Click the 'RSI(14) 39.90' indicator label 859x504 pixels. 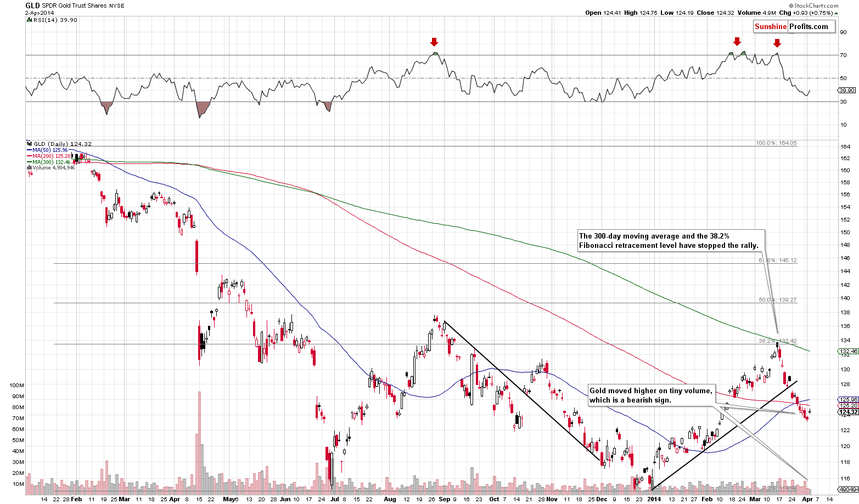coord(55,20)
